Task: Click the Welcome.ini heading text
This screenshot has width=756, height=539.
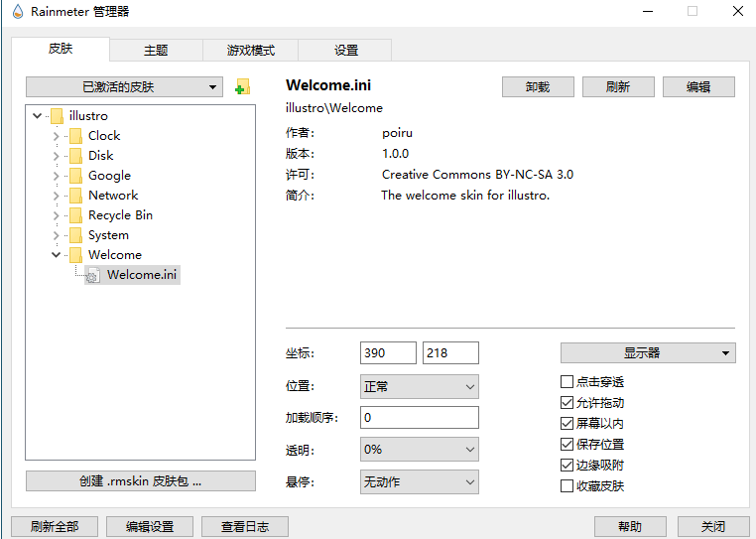Action: [328, 85]
